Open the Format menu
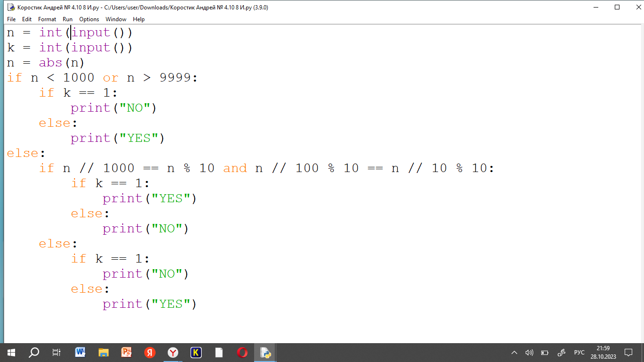Viewport: 644px width, 362px height. coord(47,19)
